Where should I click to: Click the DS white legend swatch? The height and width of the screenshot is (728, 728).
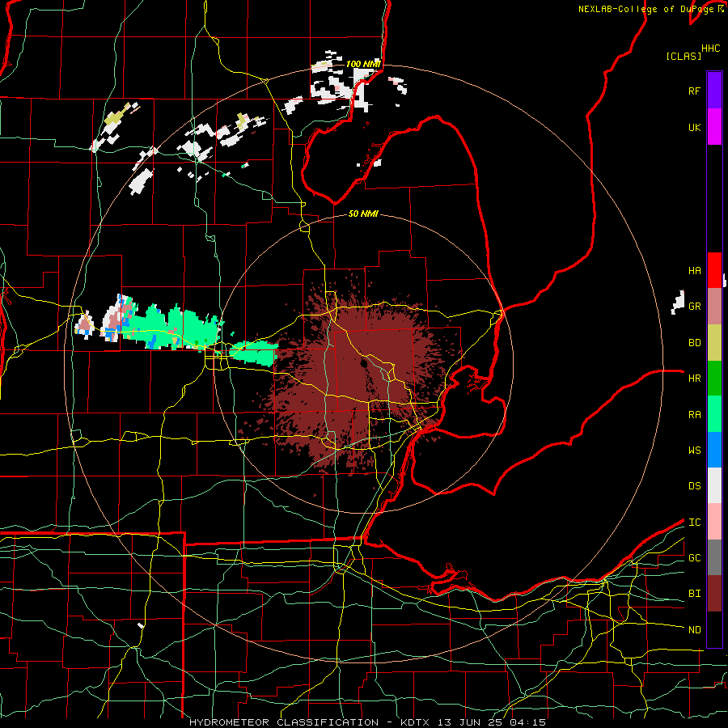(714, 485)
